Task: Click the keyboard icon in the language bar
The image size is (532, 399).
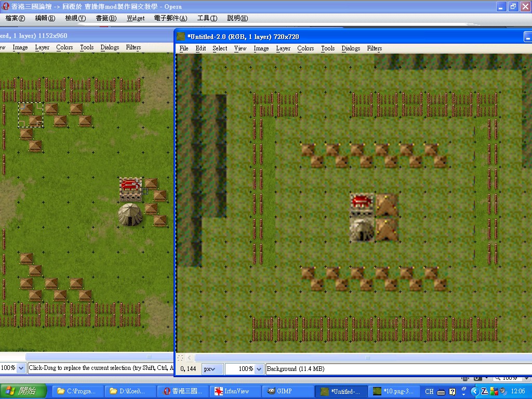Action: pos(441,392)
